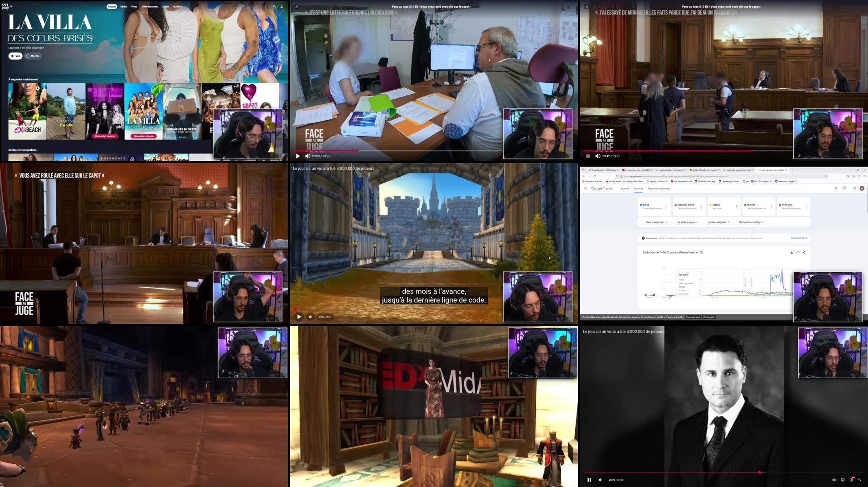Screen dimensions: 868x487
Task: Open the covid term options menu
Action: point(667,206)
